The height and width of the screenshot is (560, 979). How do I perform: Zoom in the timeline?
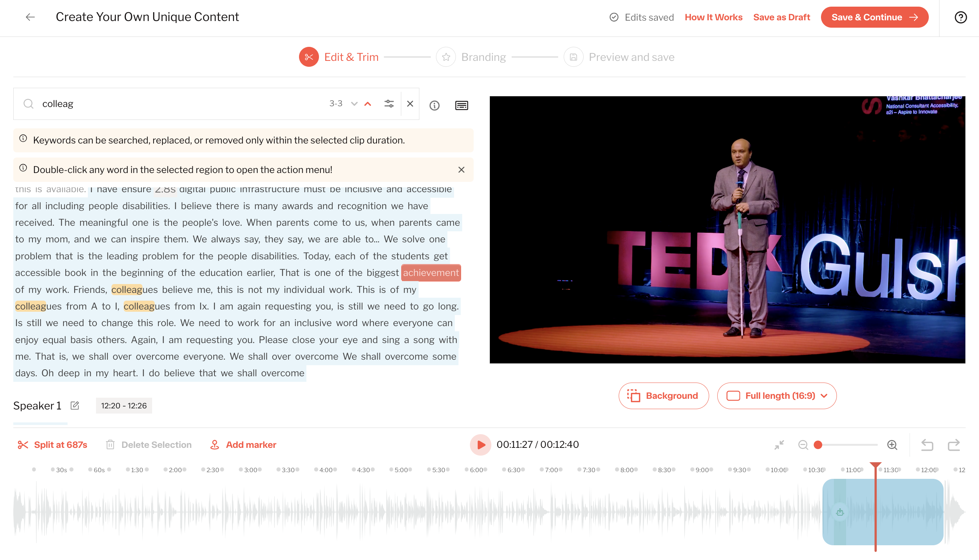coord(892,445)
